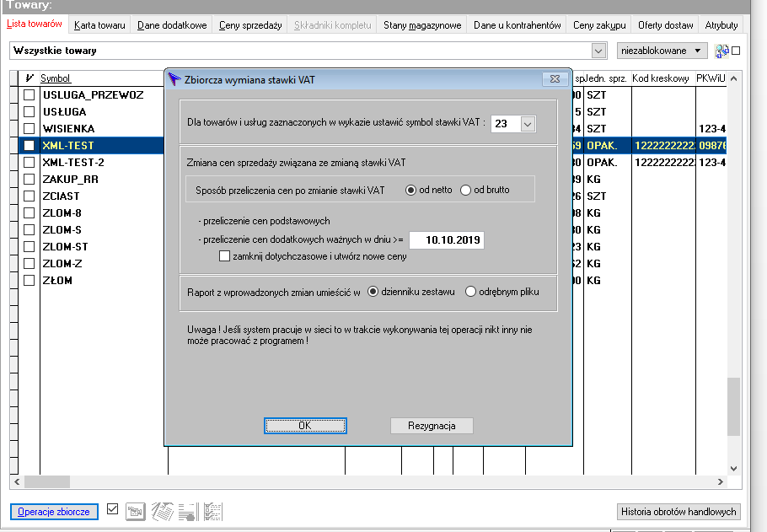This screenshot has height=532, width=767.
Task: Click the search filter icon beside niezablokowane
Action: tap(721, 51)
